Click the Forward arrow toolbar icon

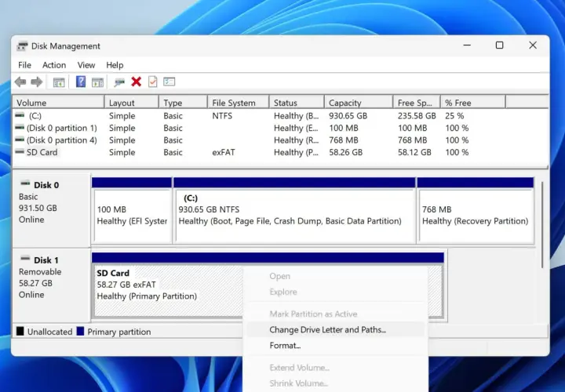pyautogui.click(x=37, y=82)
